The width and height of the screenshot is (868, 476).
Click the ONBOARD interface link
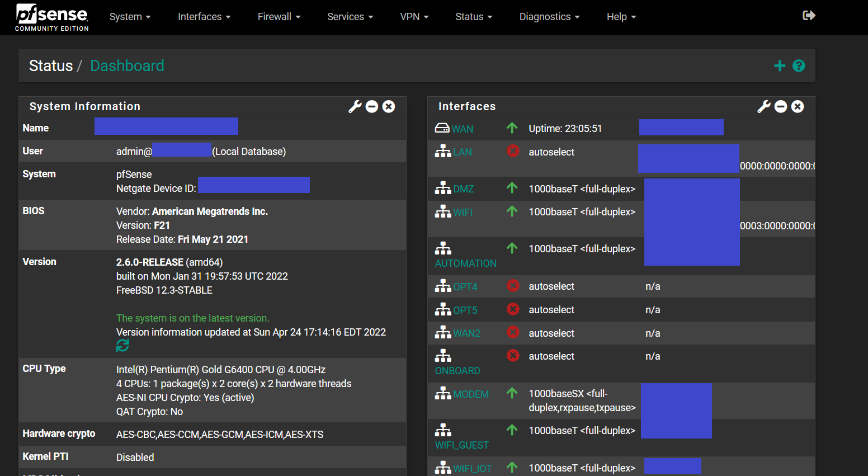(457, 371)
